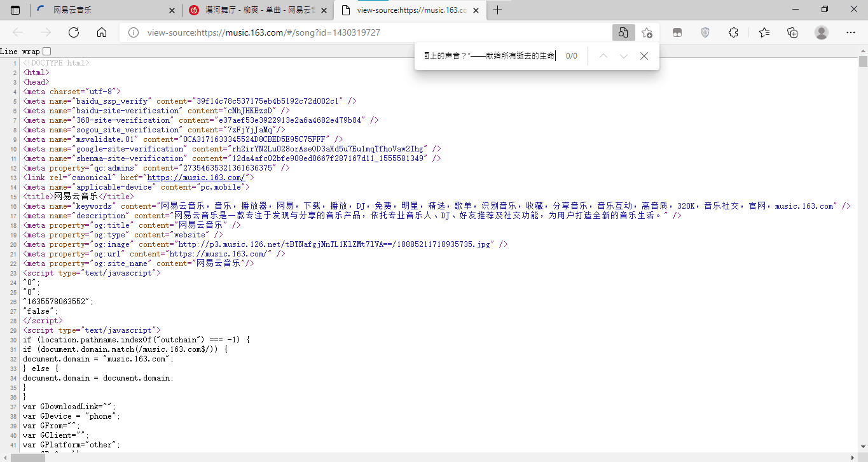Open a new tab with plus button

[x=498, y=10]
